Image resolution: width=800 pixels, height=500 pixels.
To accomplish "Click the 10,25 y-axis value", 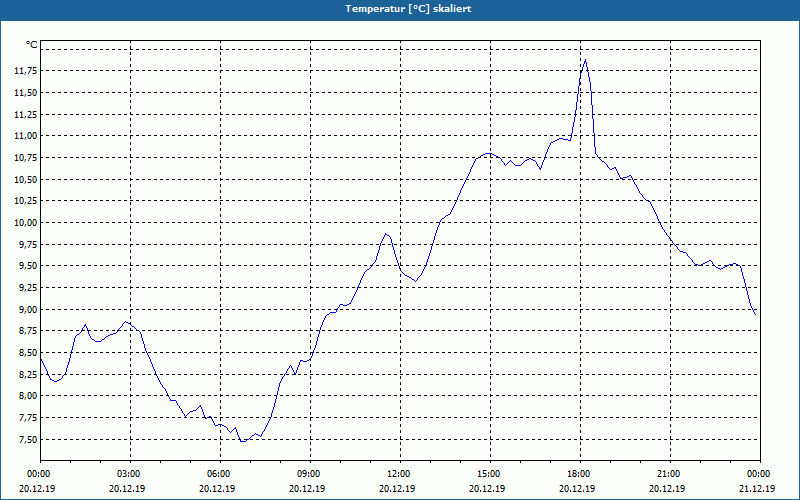I will (x=25, y=201).
